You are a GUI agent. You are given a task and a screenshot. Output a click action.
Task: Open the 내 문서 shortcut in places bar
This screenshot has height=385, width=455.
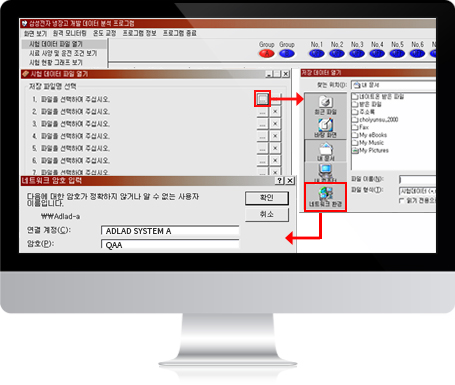(x=325, y=152)
